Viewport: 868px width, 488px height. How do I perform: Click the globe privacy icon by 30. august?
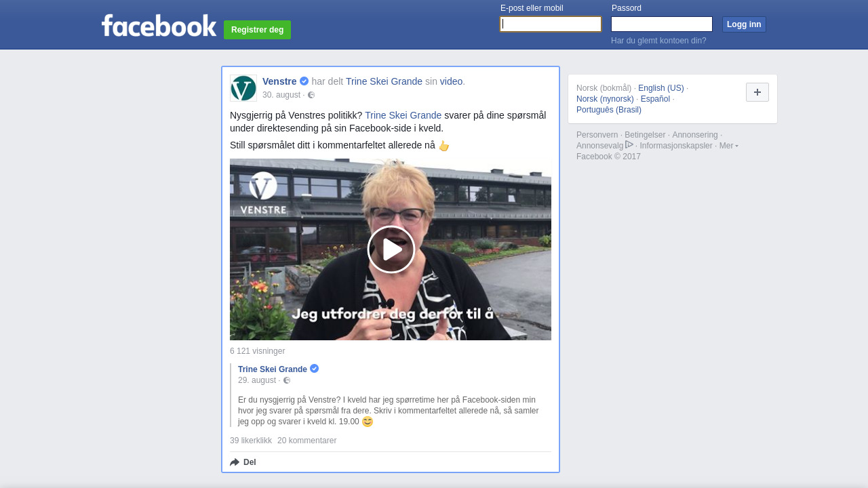coord(311,95)
